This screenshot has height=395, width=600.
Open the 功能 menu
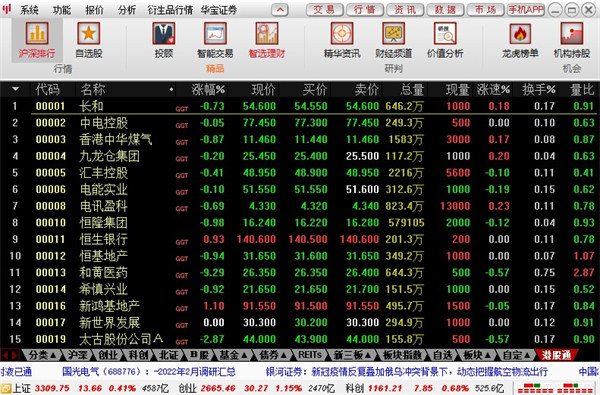[x=62, y=10]
